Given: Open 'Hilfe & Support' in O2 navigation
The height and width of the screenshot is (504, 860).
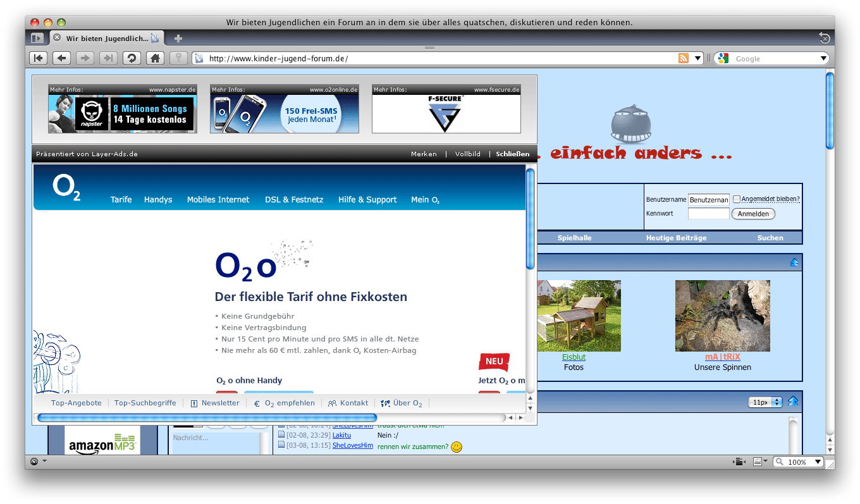Looking at the screenshot, I should tap(367, 199).
